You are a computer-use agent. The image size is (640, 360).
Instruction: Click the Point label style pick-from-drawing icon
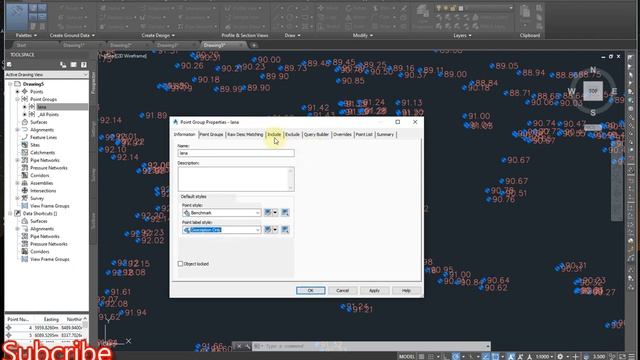(285, 230)
